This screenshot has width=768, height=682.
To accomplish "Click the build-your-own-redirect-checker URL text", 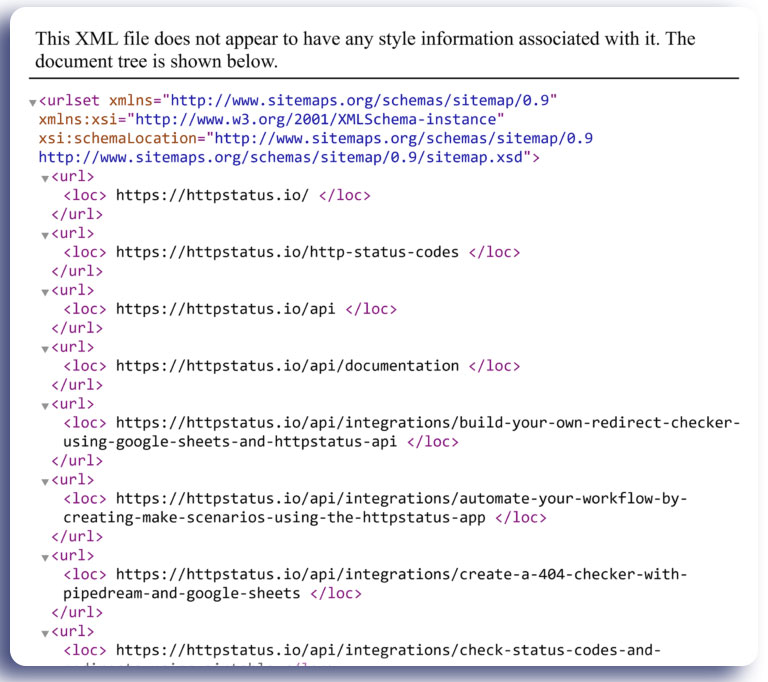I will tap(401, 432).
